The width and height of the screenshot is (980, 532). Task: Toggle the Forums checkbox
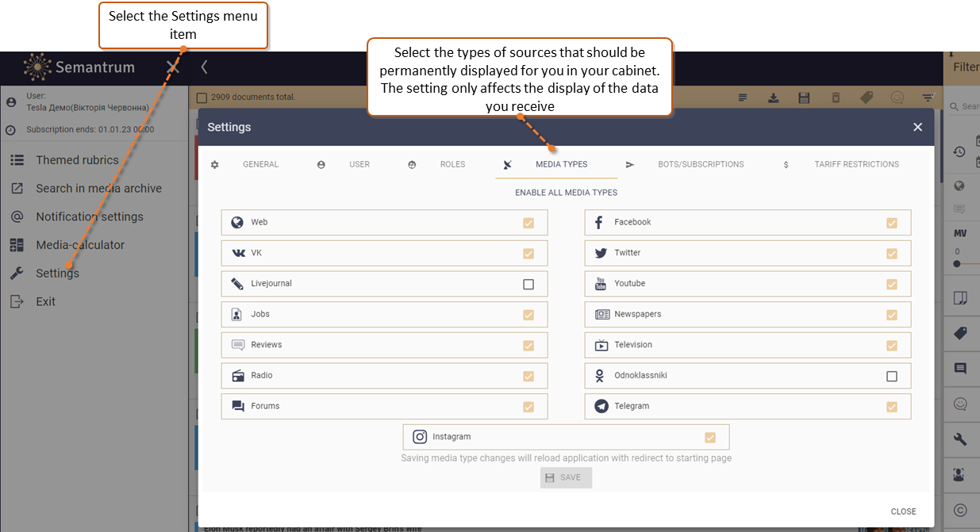tap(528, 407)
